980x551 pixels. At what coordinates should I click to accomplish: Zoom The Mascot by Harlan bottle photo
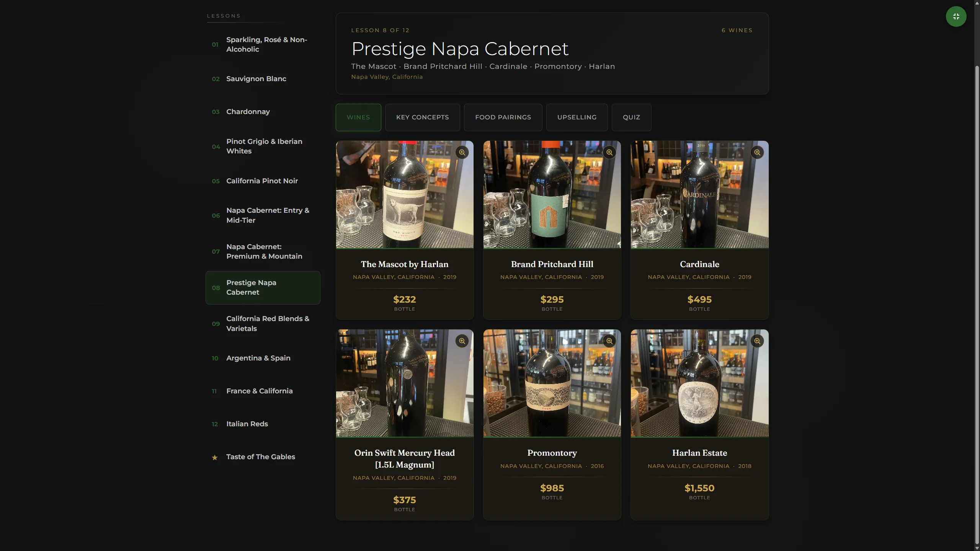click(x=462, y=152)
